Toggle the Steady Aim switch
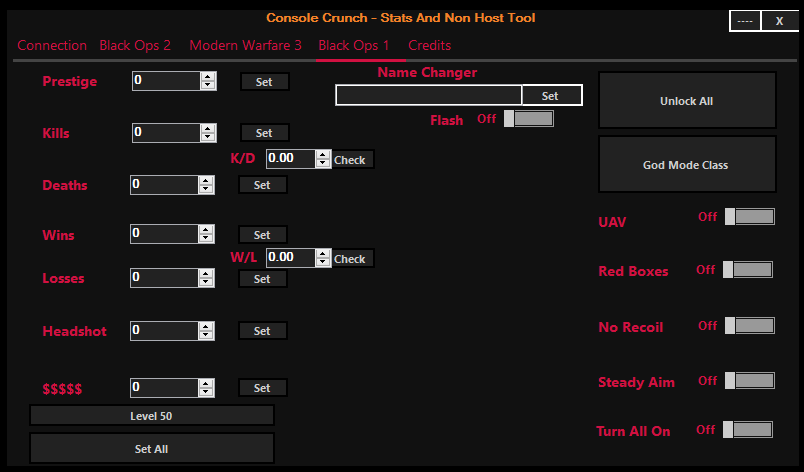The width and height of the screenshot is (804, 472). (750, 380)
